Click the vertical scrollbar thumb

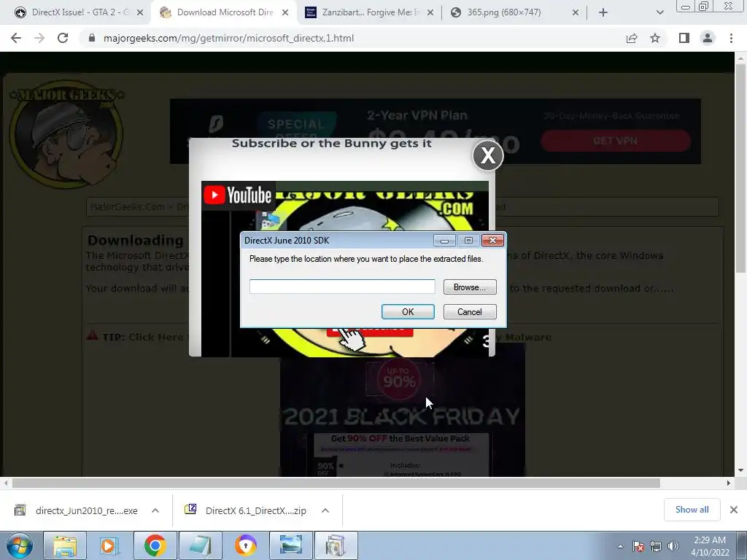tap(740, 169)
